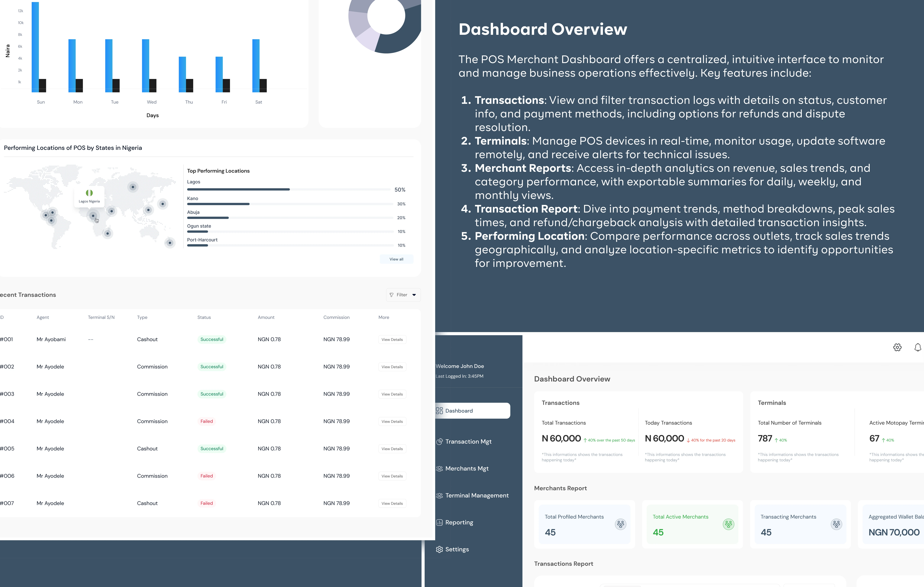Select Terminal Management in sidebar
Viewport: 924px width, 587px height.
pyautogui.click(x=477, y=496)
